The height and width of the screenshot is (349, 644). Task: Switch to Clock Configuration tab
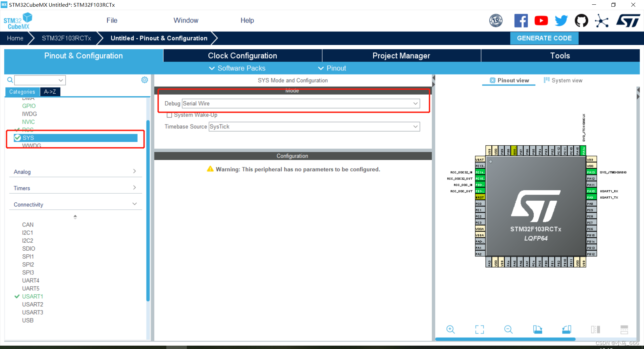(243, 56)
